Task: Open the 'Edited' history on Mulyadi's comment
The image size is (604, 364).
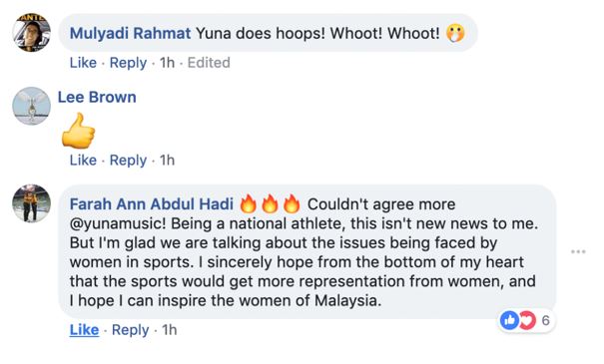Action: [x=209, y=63]
